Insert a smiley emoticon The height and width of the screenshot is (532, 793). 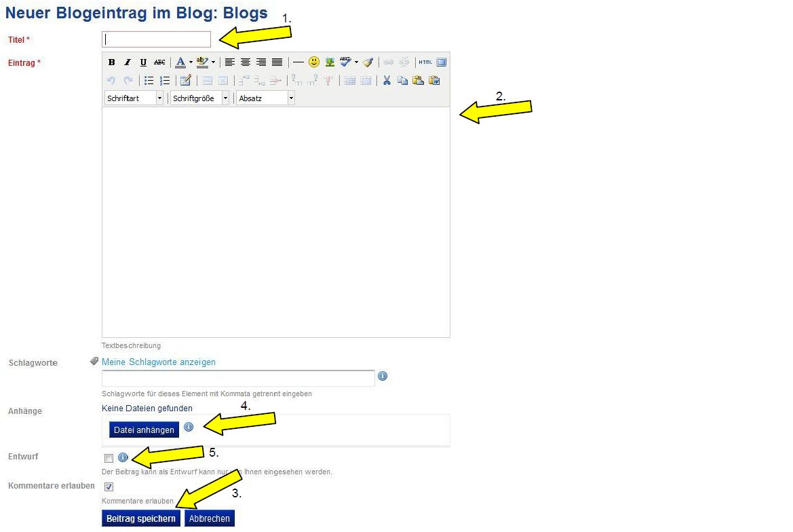point(314,62)
